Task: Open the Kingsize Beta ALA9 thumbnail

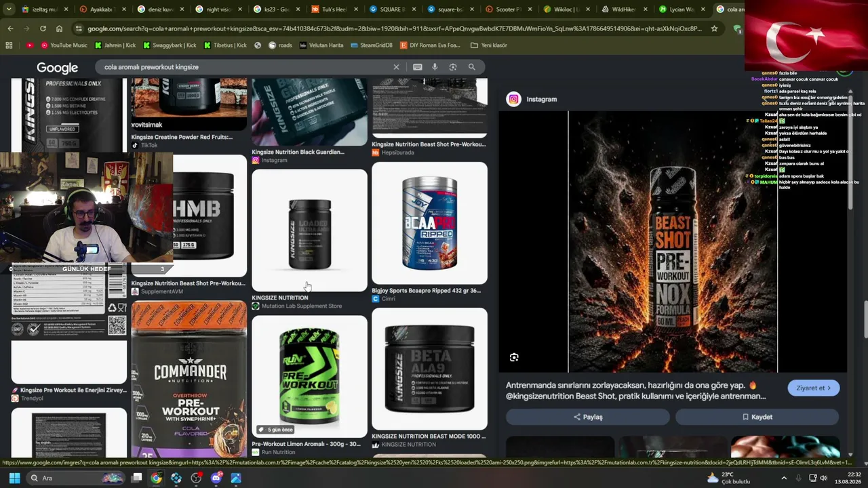Action: tap(429, 369)
